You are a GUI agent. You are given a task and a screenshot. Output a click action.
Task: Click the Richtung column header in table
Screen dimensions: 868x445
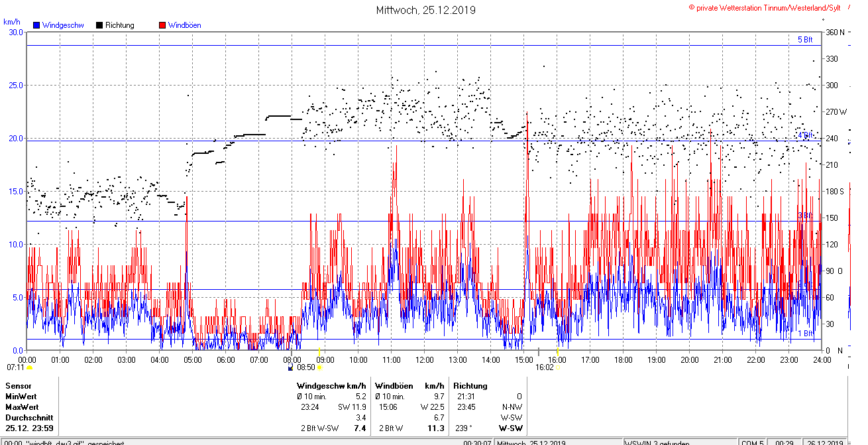point(470,386)
